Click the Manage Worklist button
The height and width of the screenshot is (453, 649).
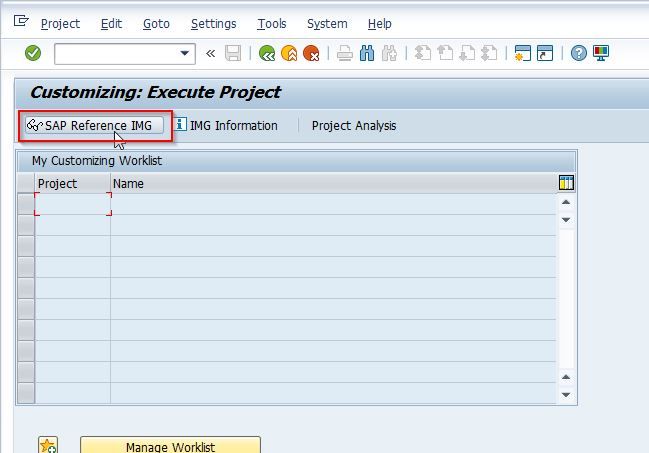[171, 445]
